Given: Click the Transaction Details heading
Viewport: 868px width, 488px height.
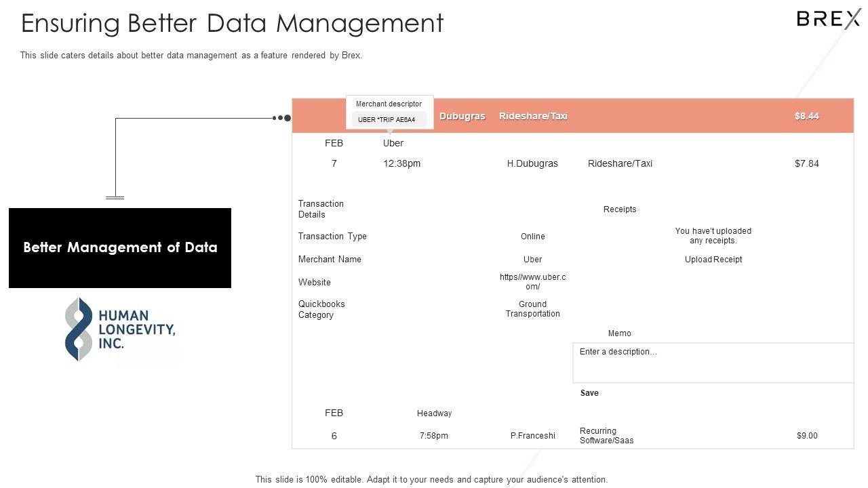Looking at the screenshot, I should point(321,209).
